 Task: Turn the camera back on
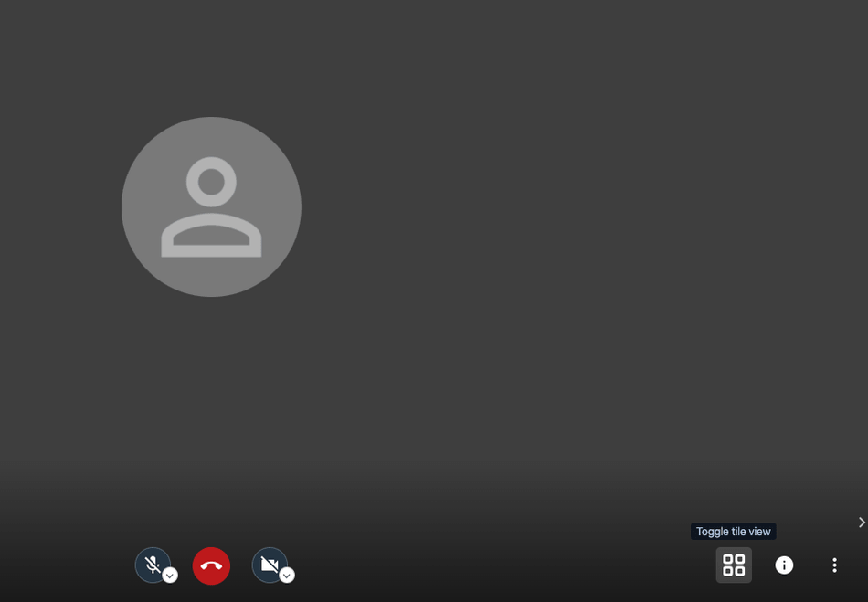pyautogui.click(x=269, y=565)
